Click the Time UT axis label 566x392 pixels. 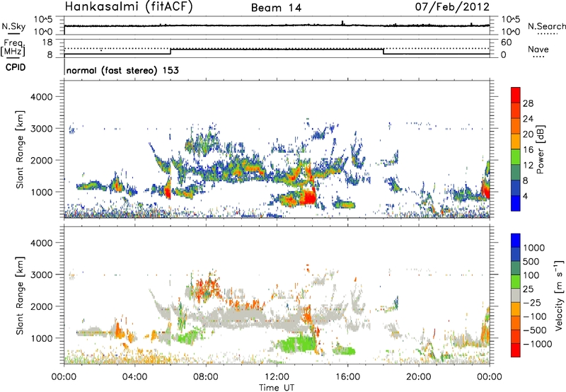point(277,388)
